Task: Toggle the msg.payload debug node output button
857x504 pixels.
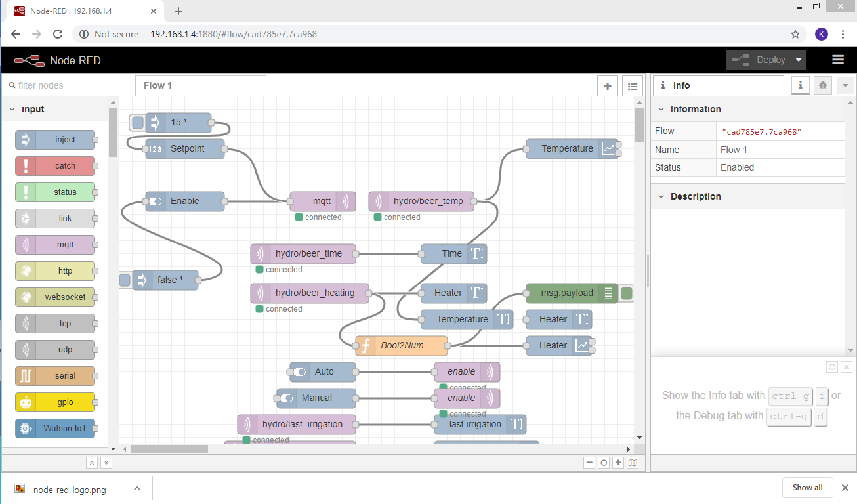Action: pos(627,293)
